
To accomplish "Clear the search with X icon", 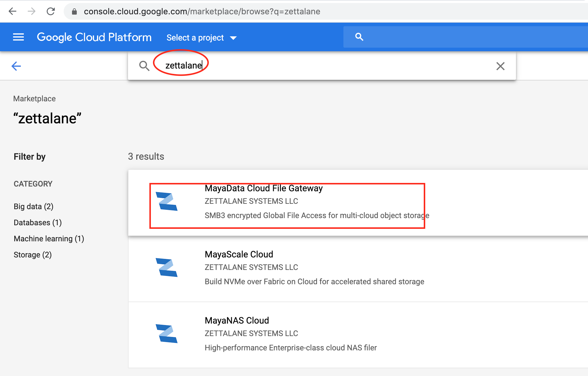I will pos(500,66).
